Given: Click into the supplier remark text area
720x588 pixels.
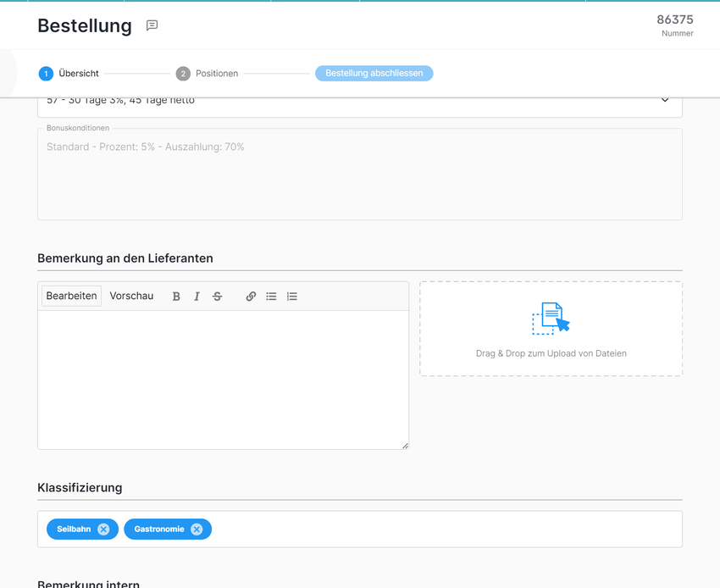Looking at the screenshot, I should tap(223, 379).
